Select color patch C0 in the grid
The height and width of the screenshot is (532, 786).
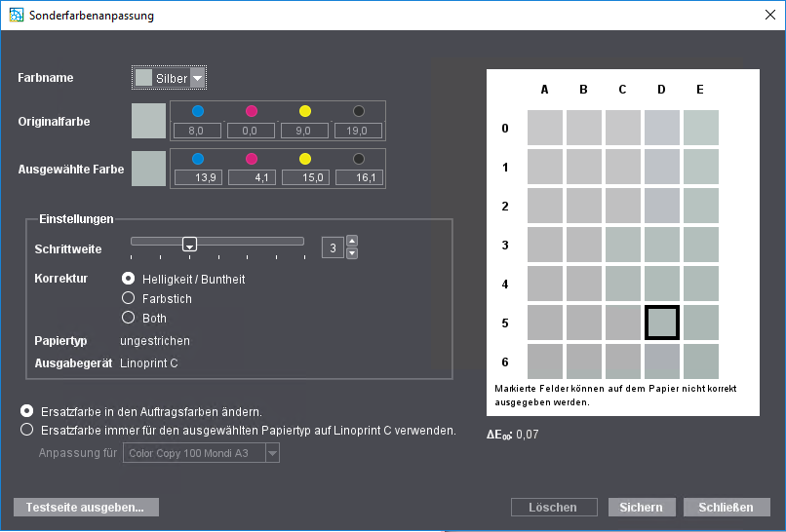pos(623,128)
